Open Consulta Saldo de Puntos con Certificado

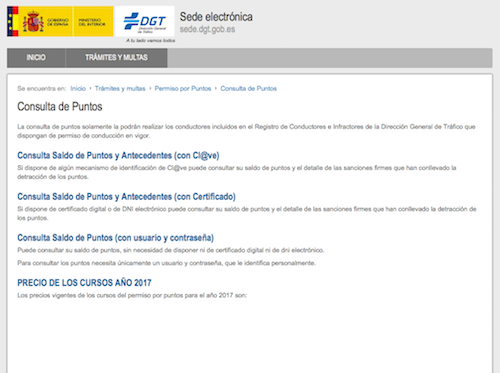click(126, 197)
